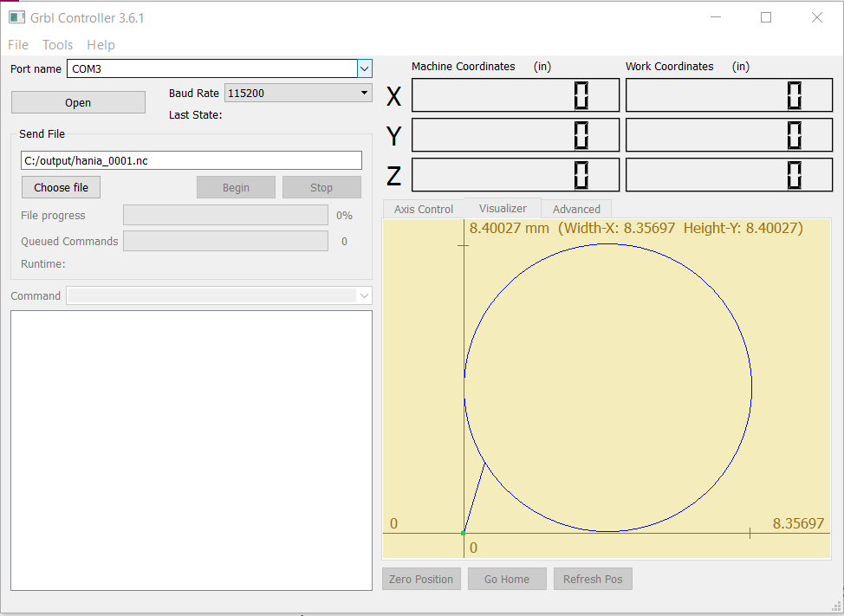Expand the Command history dropdown
Image resolution: width=844 pixels, height=616 pixels.
coord(364,296)
